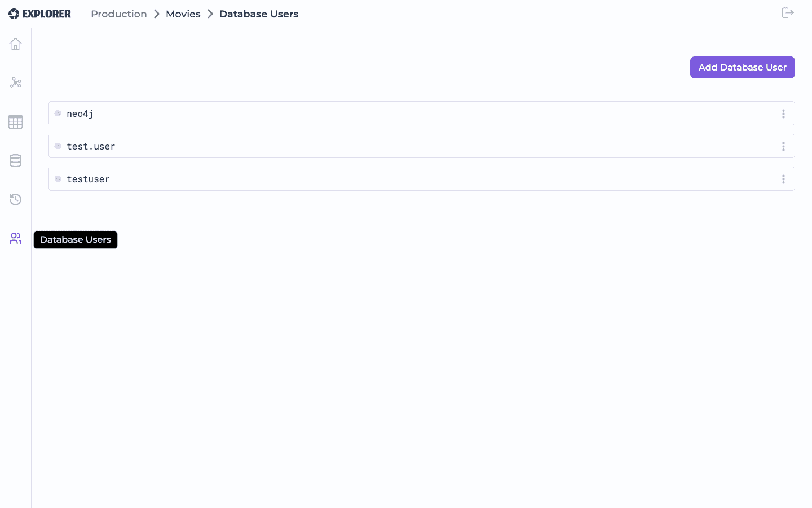Click the status dot beside neo4j
The height and width of the screenshot is (508, 812).
point(58,113)
